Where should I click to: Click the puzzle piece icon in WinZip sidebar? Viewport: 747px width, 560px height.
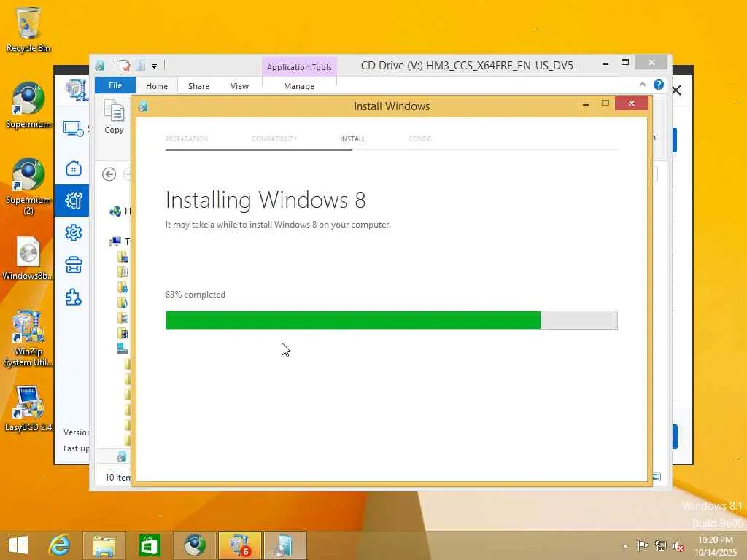74,297
